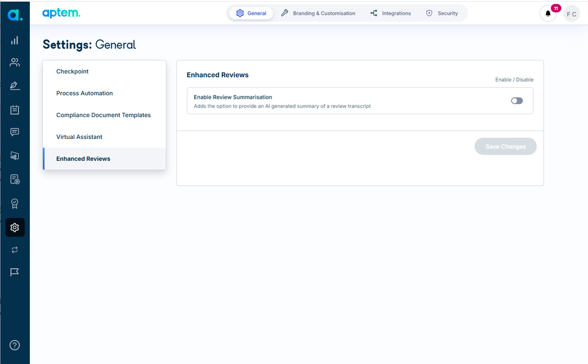Open the transfer arrows sidebar icon
Image resolution: width=588 pixels, height=364 pixels.
pyautogui.click(x=14, y=250)
